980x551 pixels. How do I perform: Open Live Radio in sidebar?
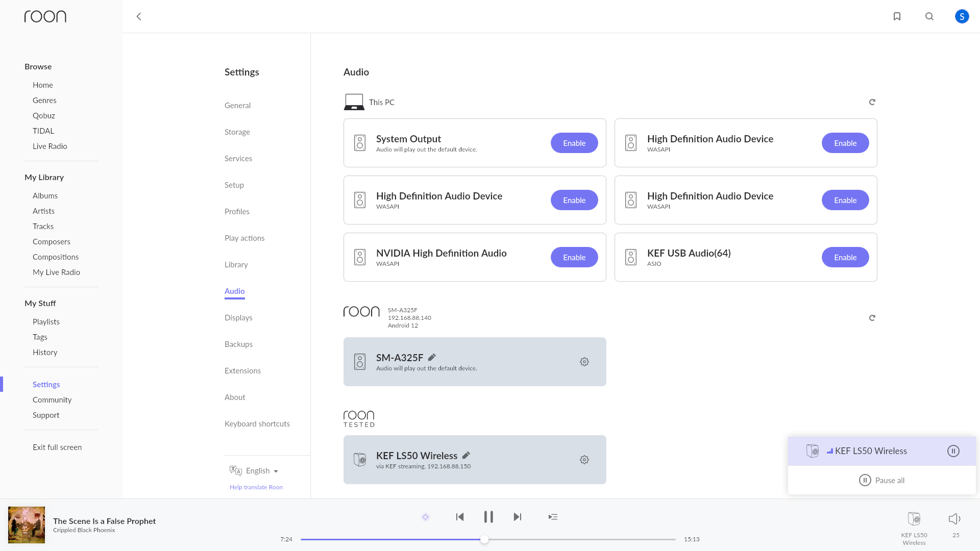50,146
